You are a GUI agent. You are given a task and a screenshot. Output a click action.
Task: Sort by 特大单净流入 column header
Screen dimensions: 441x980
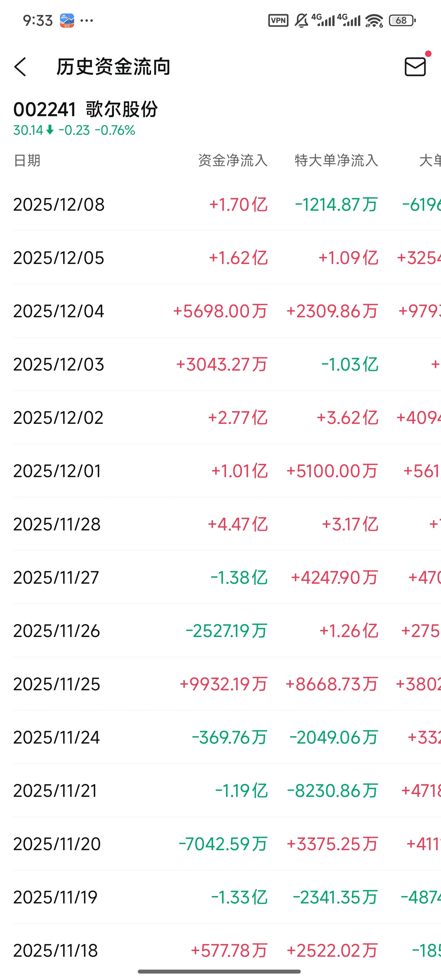point(336,160)
